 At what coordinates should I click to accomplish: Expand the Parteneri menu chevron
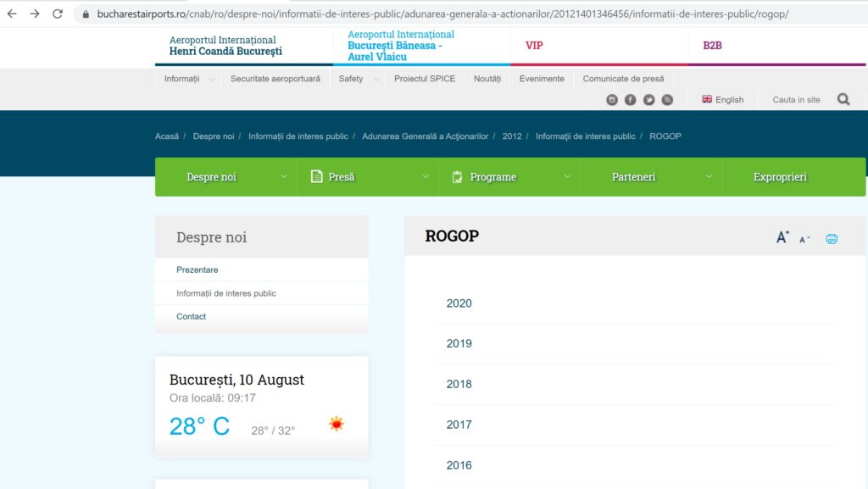coord(709,177)
